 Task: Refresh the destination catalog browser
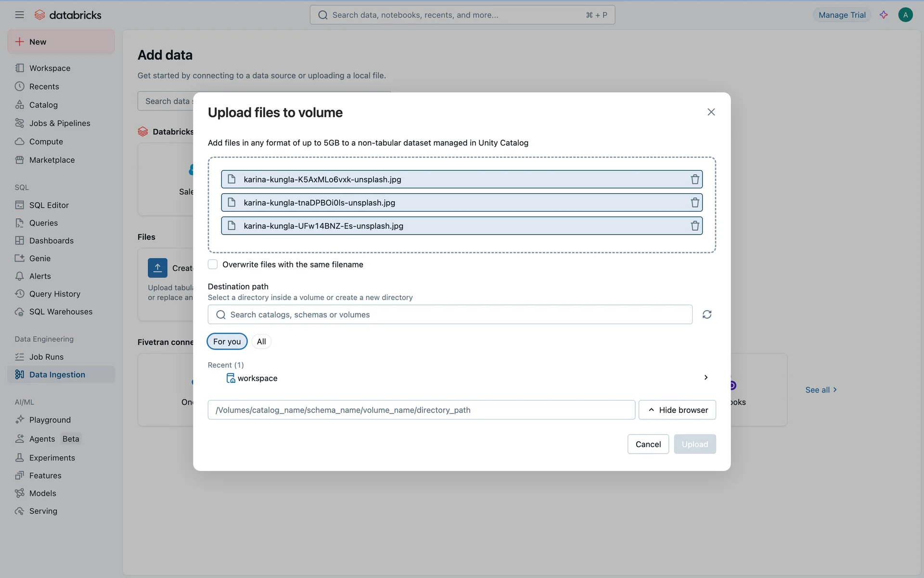(x=706, y=315)
